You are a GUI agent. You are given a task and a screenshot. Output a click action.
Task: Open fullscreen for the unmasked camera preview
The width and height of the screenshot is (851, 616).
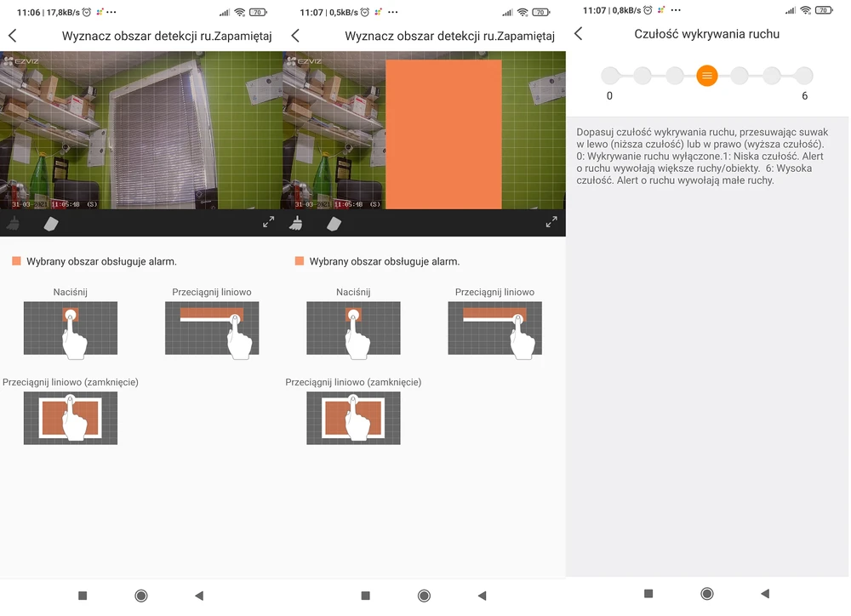[268, 222]
